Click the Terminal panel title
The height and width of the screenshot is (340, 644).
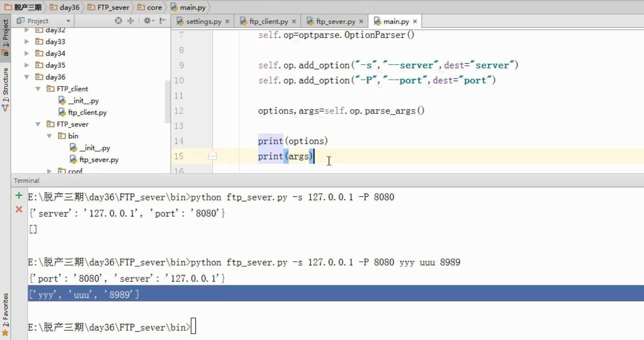(x=26, y=180)
